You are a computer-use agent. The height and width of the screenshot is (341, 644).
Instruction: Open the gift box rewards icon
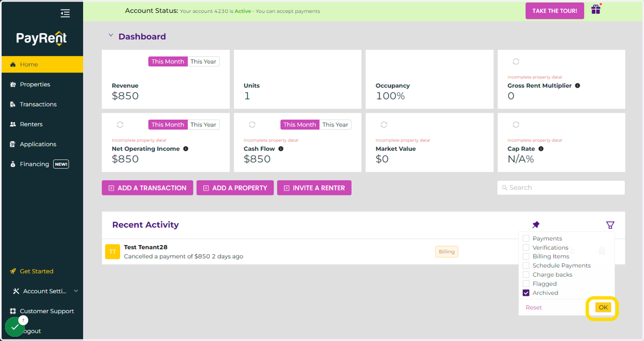[596, 10]
